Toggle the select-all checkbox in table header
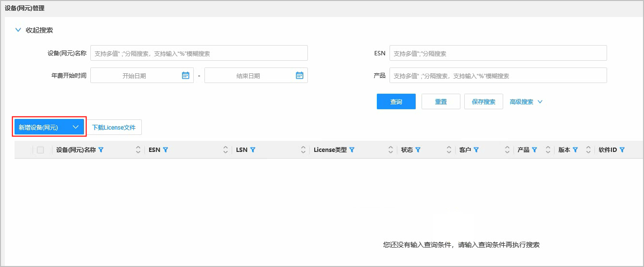 (x=40, y=150)
